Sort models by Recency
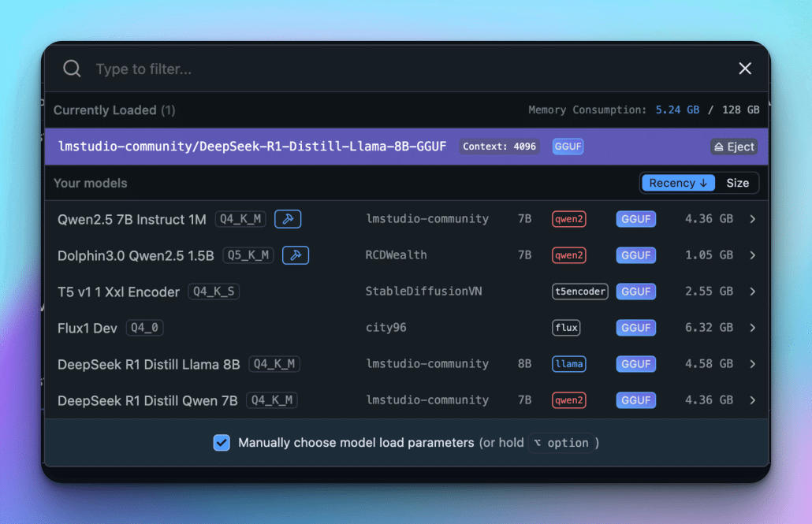 coord(678,183)
